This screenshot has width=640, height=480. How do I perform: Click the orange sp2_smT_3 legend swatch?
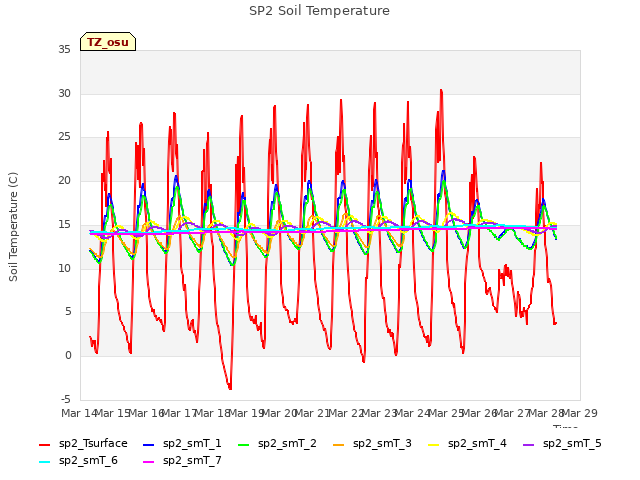pyautogui.click(x=339, y=445)
